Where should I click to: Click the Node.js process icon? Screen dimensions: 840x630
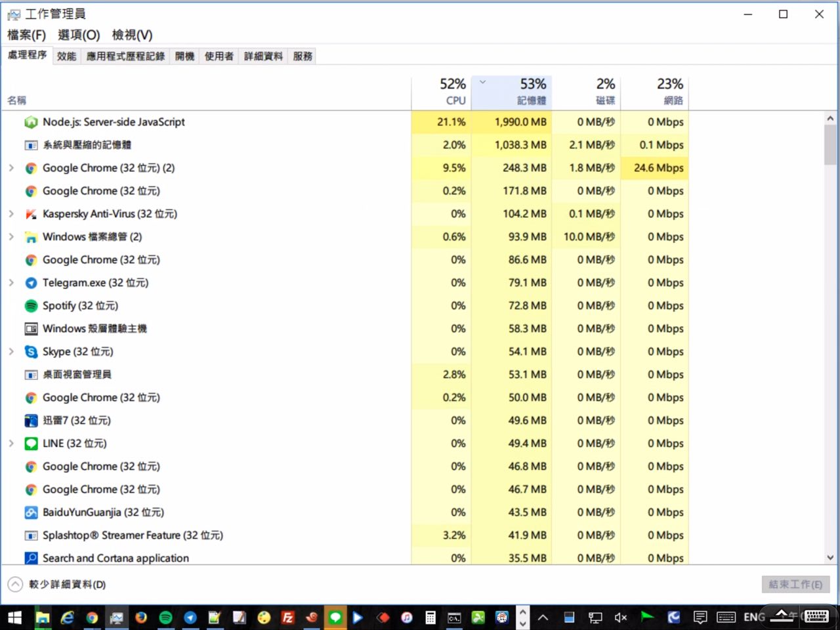[31, 122]
